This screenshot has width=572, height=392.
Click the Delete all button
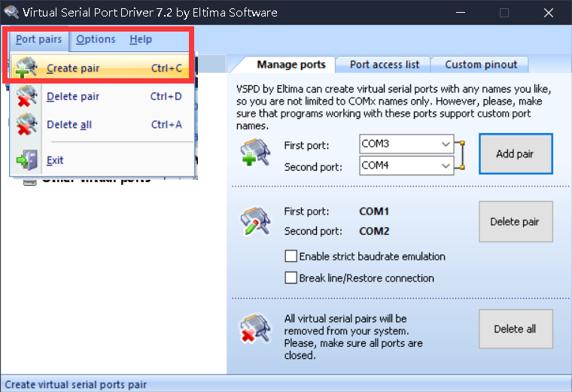[516, 329]
